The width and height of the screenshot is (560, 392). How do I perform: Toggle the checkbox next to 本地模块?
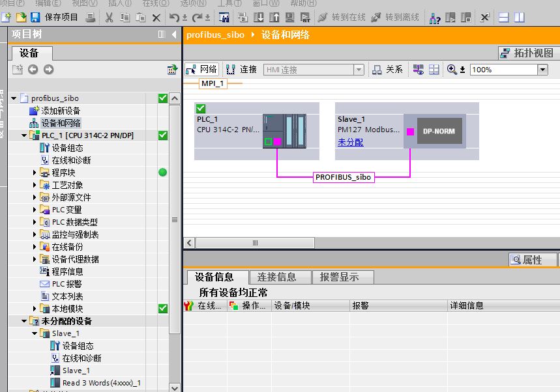pos(162,308)
